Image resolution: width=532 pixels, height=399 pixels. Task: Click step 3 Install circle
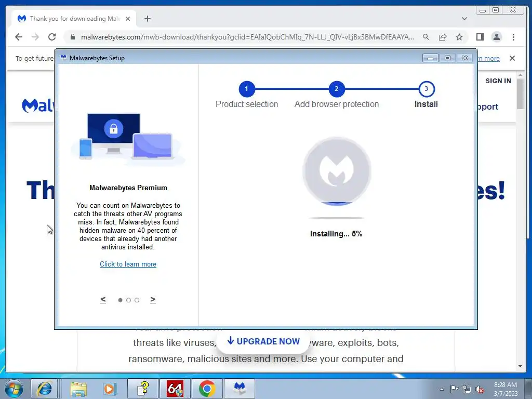click(427, 89)
